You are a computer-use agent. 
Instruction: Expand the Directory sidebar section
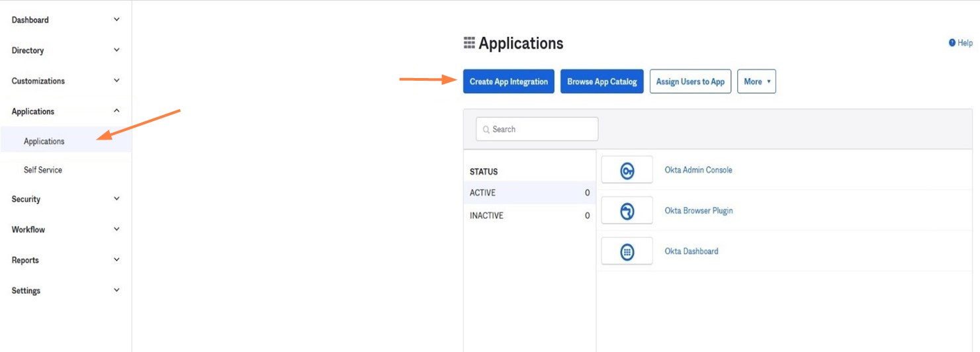tap(116, 50)
